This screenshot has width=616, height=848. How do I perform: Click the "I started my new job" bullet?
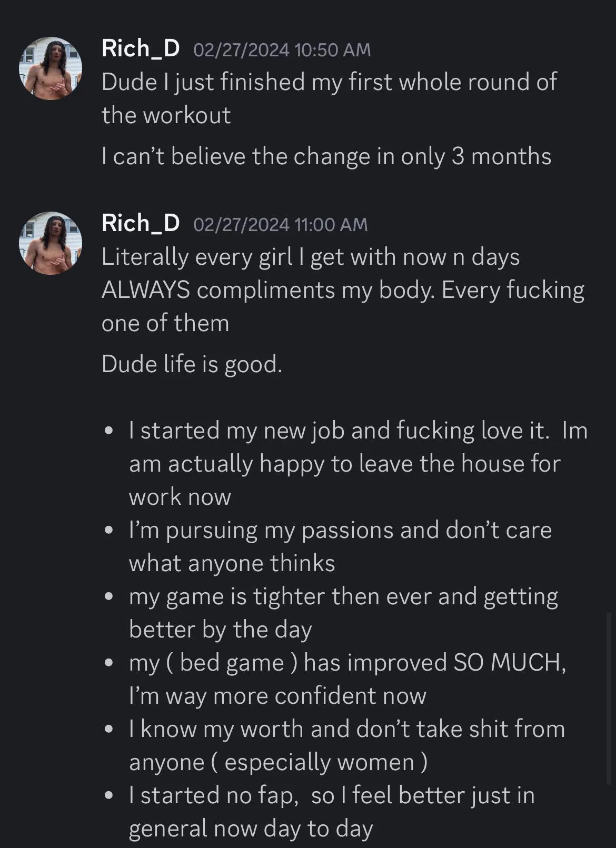pyautogui.click(x=358, y=463)
